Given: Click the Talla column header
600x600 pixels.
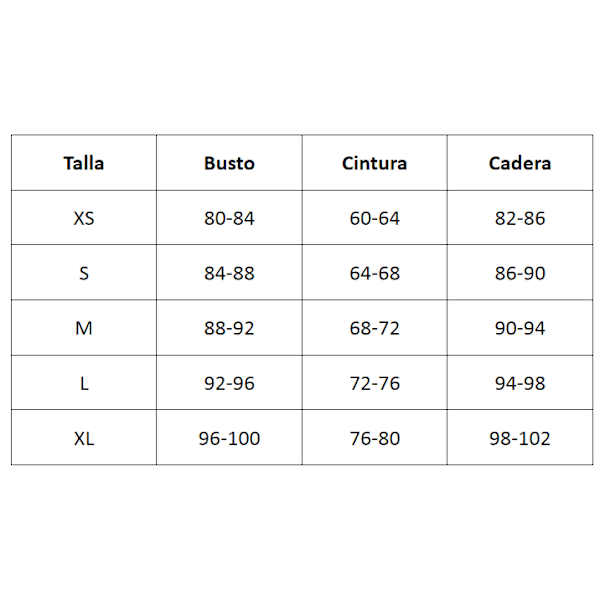Looking at the screenshot, I should pos(84,163).
